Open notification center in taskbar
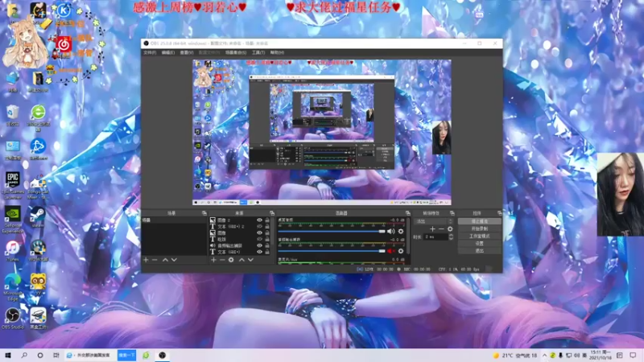644x362 pixels. pos(633,356)
